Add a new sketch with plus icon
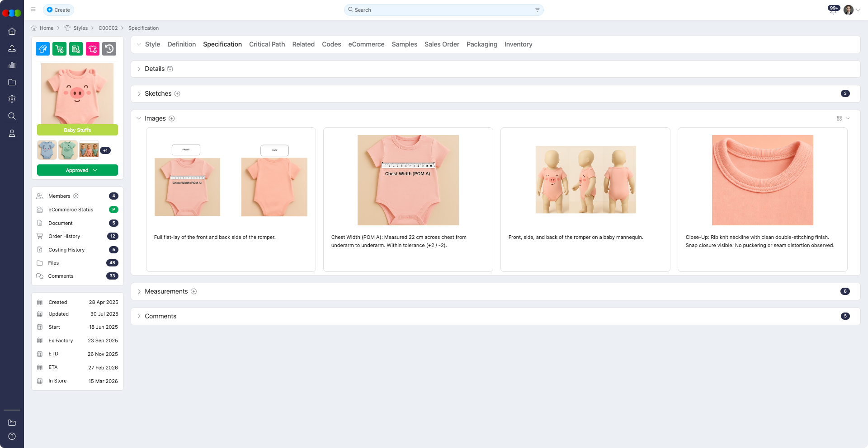Image resolution: width=868 pixels, height=448 pixels. [177, 93]
